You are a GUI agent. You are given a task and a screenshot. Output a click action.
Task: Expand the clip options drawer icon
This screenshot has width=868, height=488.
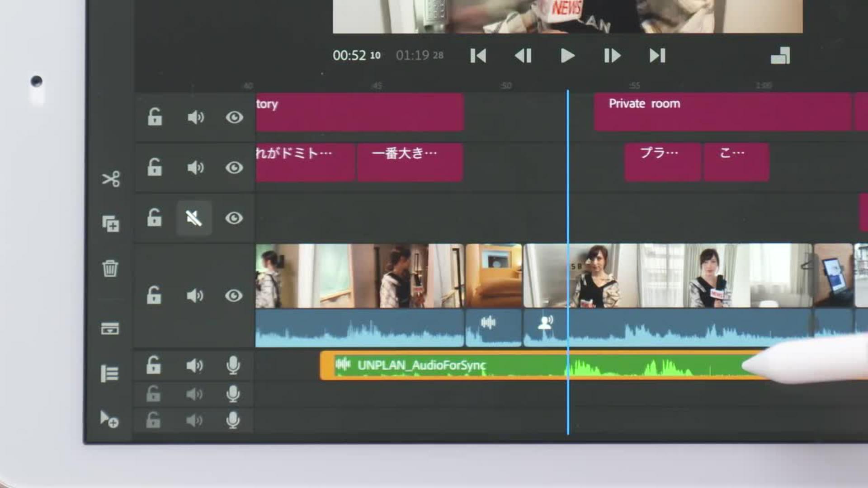110,328
